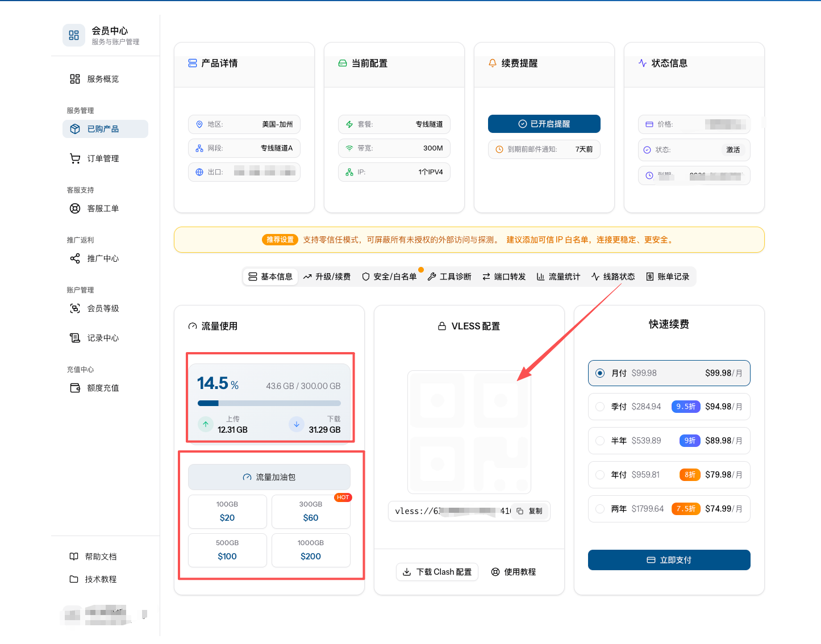Click the upload arrow icon above 12.31 GB

click(x=206, y=424)
